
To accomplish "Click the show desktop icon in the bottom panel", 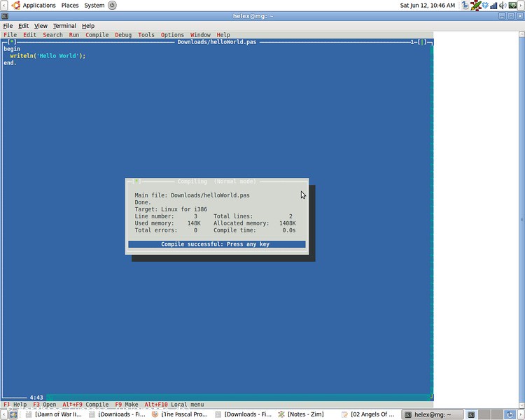I will [x=13, y=414].
